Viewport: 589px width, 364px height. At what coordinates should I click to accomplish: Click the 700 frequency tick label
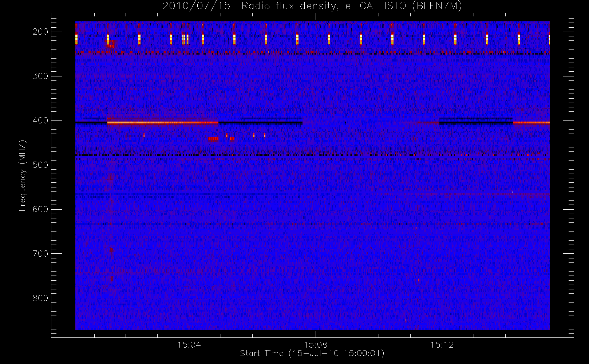click(40, 254)
